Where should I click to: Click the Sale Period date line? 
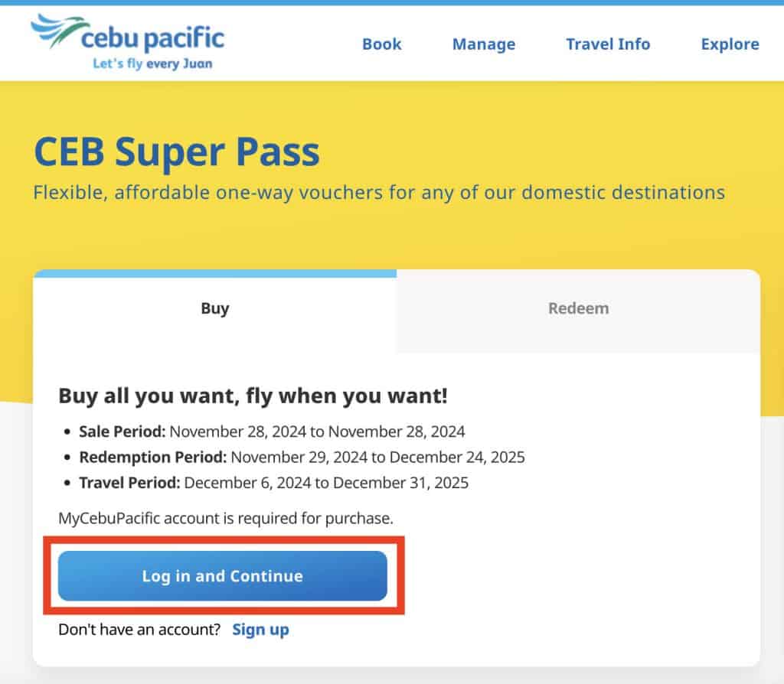pos(272,432)
